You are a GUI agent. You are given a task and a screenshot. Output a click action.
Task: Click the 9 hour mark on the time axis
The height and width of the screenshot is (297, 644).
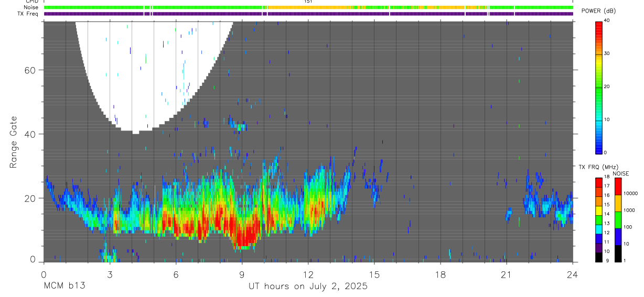(x=242, y=274)
